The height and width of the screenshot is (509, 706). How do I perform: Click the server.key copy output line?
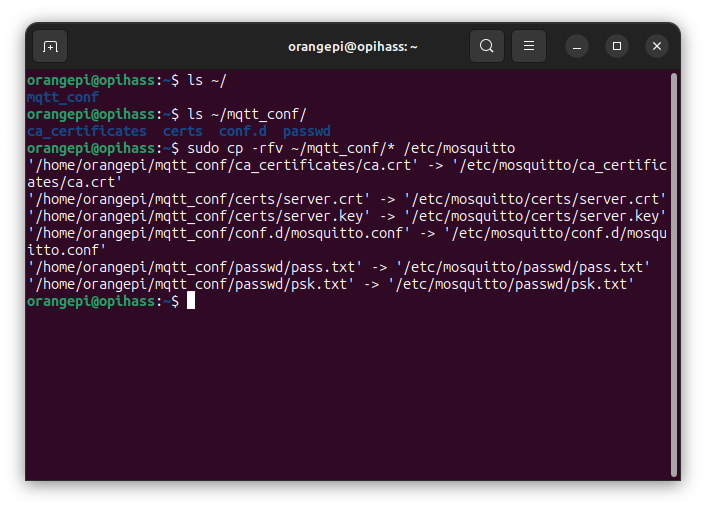pos(346,216)
